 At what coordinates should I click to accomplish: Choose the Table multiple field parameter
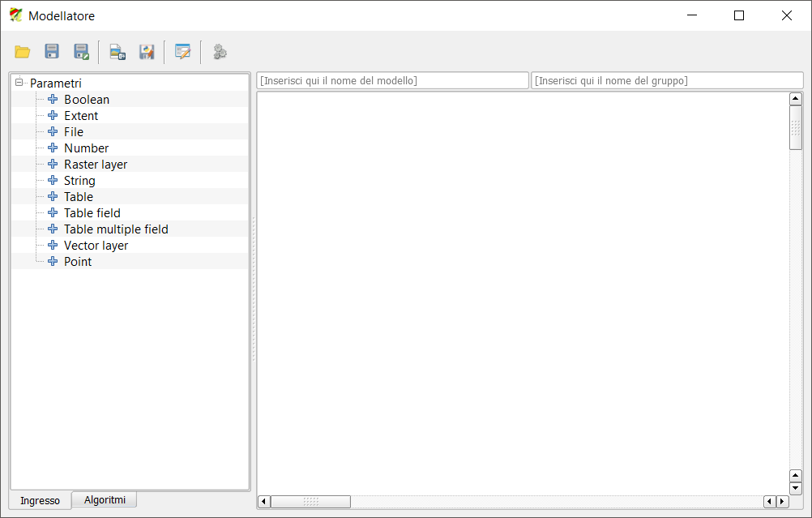(x=116, y=229)
